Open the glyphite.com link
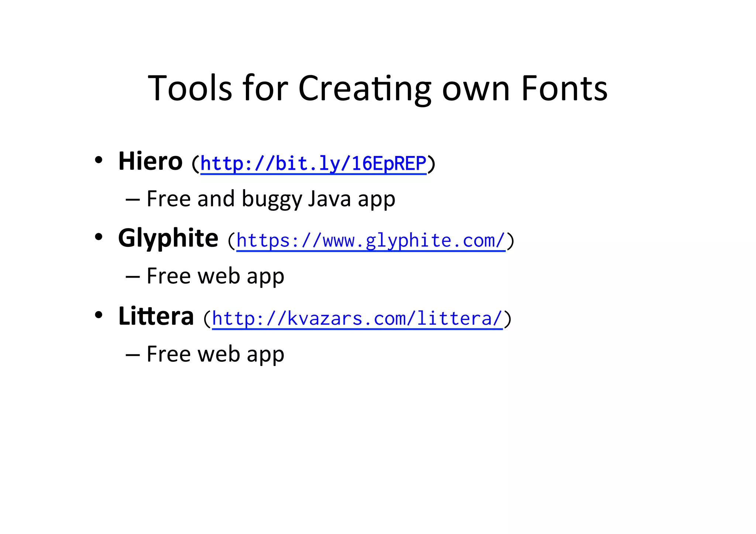 pos(371,241)
